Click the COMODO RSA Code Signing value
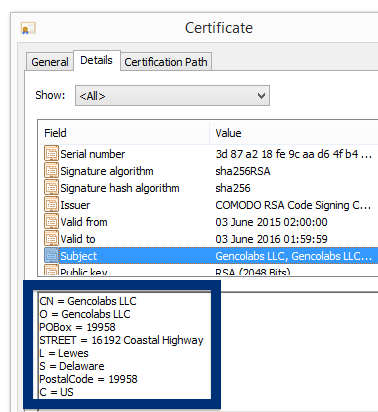 pos(293,205)
